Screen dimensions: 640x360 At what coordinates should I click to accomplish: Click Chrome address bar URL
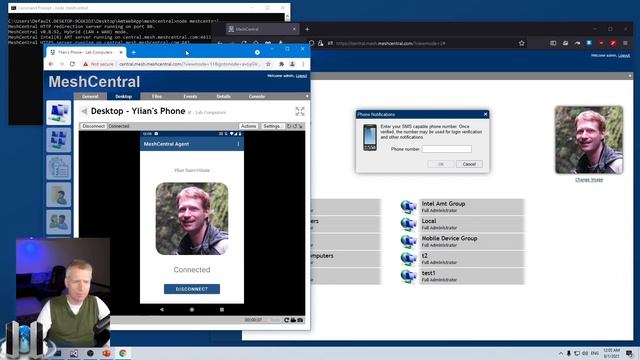tap(189, 64)
